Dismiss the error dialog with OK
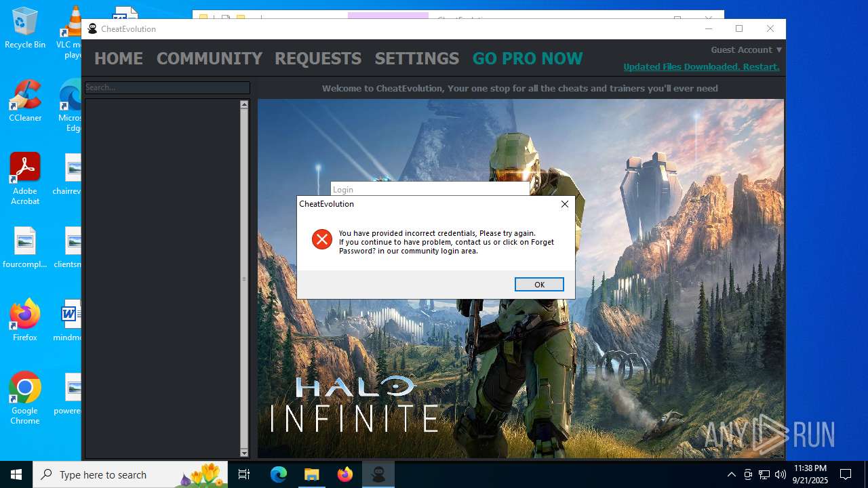 click(x=539, y=285)
